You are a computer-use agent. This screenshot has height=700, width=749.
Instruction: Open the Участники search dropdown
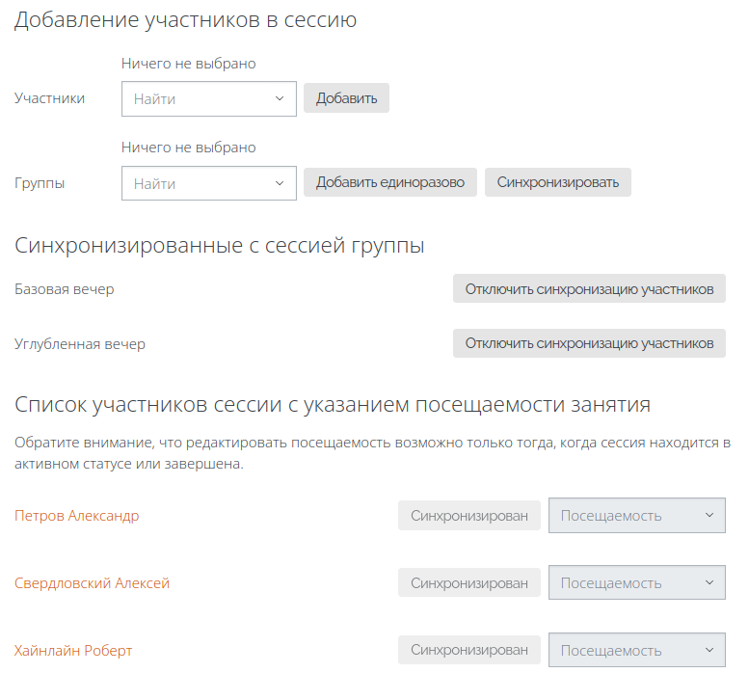[x=209, y=99]
